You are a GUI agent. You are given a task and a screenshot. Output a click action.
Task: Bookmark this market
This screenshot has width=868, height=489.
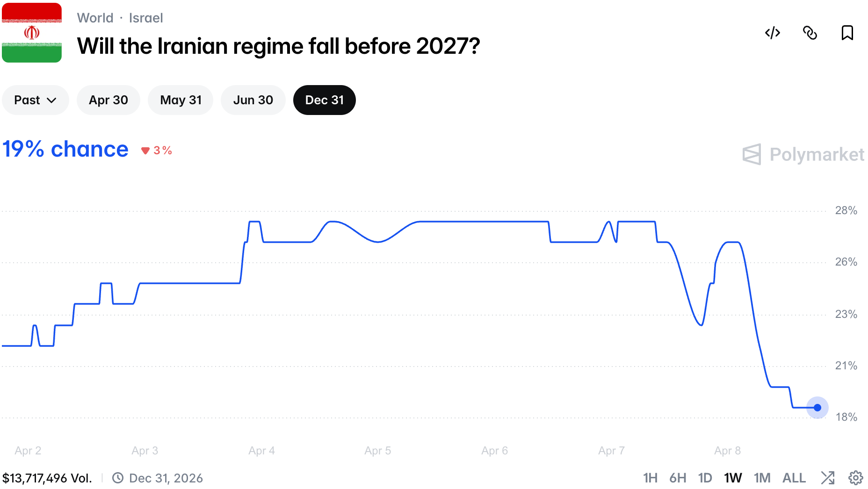[847, 33]
